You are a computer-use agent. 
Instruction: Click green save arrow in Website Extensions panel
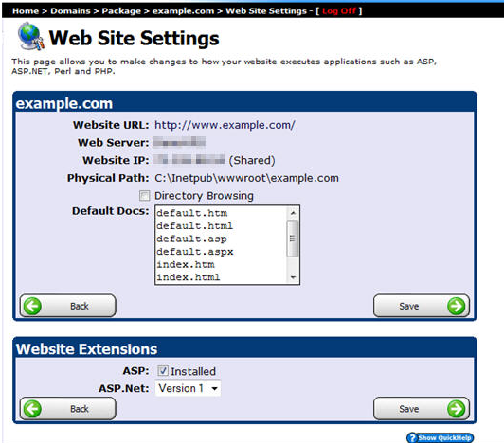tap(456, 409)
